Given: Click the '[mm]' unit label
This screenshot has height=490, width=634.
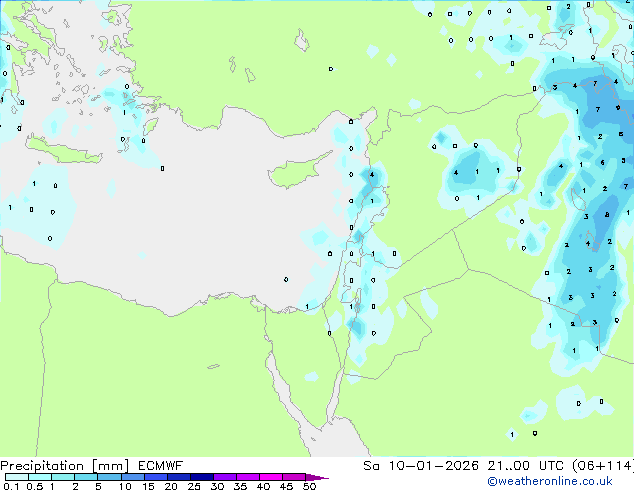Looking at the screenshot, I should coord(111,466).
